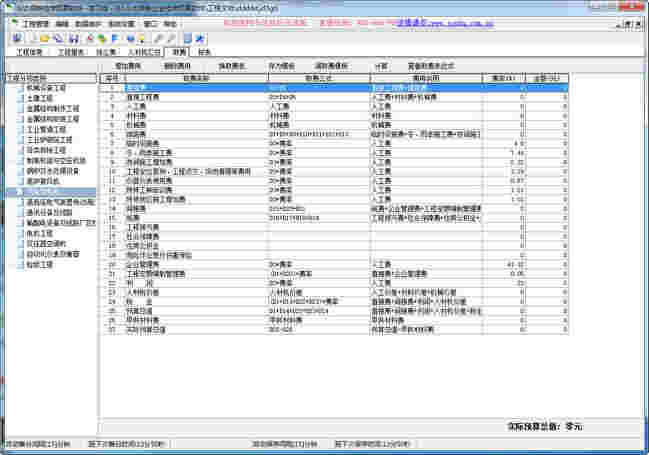Viewport: 649px width, 455px height.
Task: Click the first toolbar icon at far left
Action: click(x=17, y=39)
